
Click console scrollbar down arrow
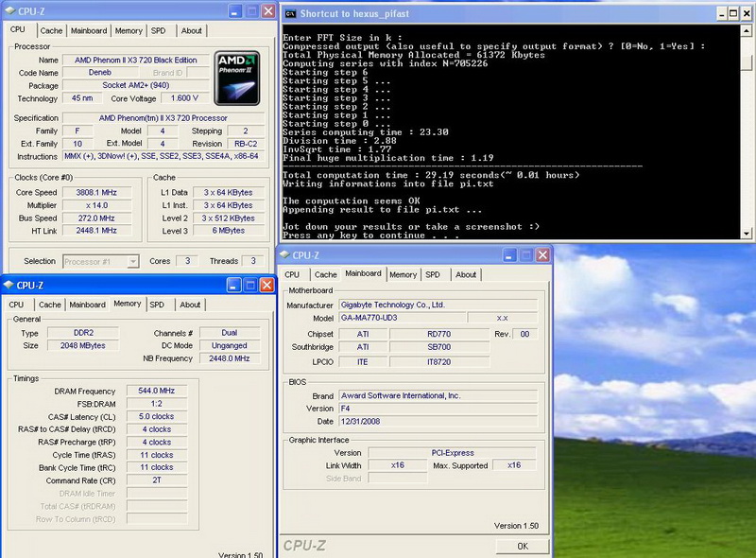746,234
